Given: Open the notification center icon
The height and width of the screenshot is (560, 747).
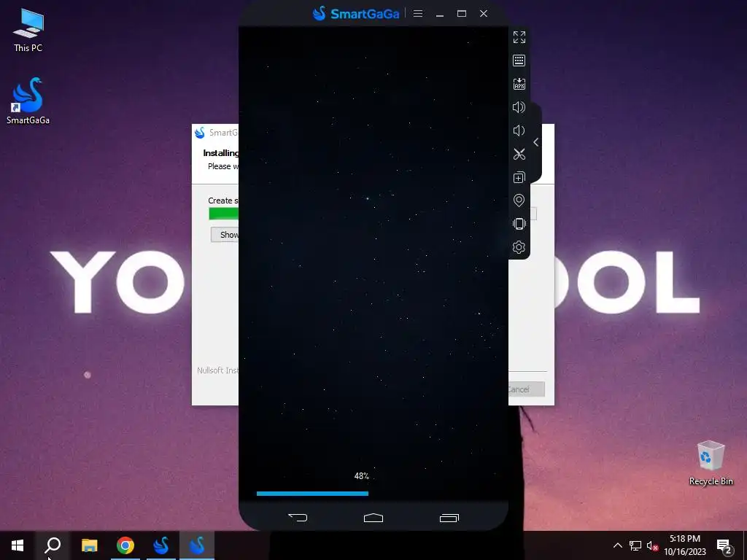Looking at the screenshot, I should [x=724, y=545].
